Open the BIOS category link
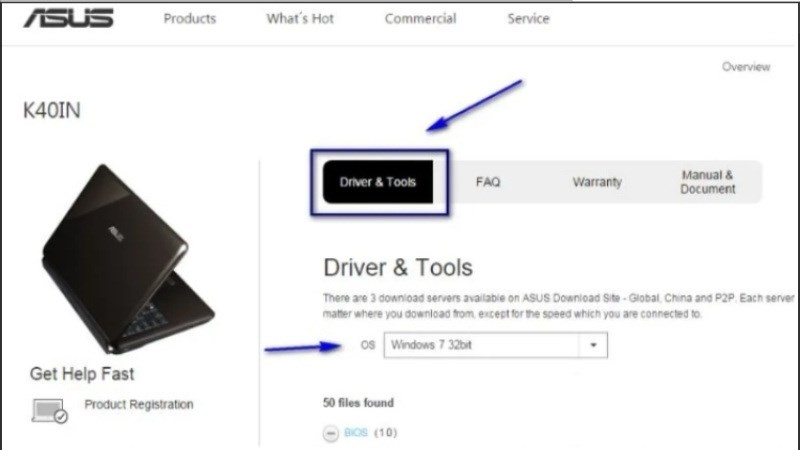 tap(356, 433)
